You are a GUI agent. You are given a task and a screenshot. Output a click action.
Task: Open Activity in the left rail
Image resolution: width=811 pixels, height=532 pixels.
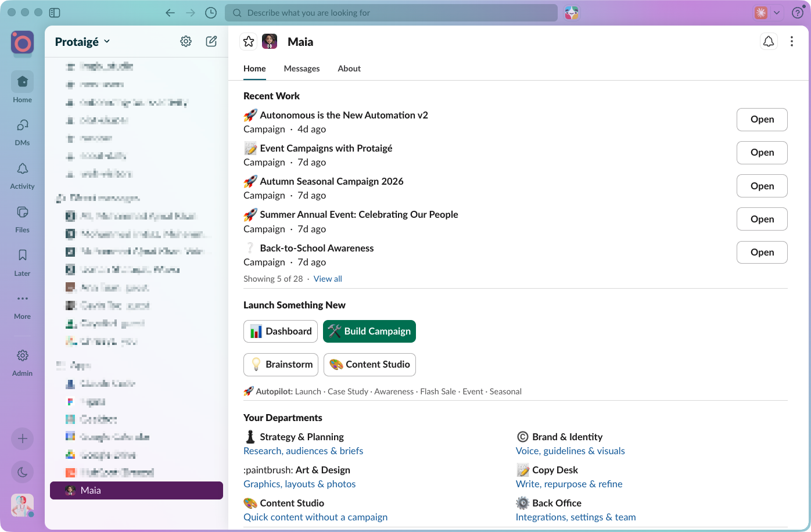click(22, 175)
